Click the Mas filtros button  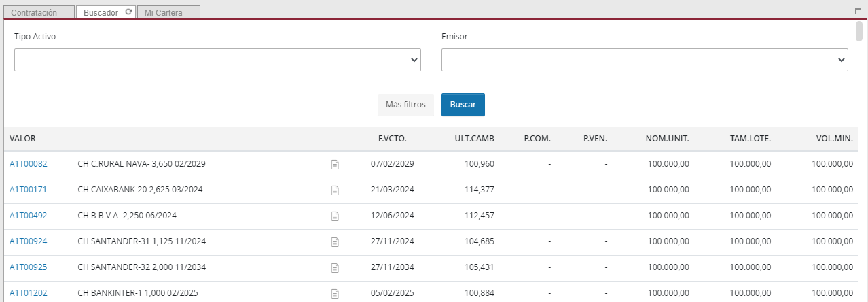click(405, 105)
